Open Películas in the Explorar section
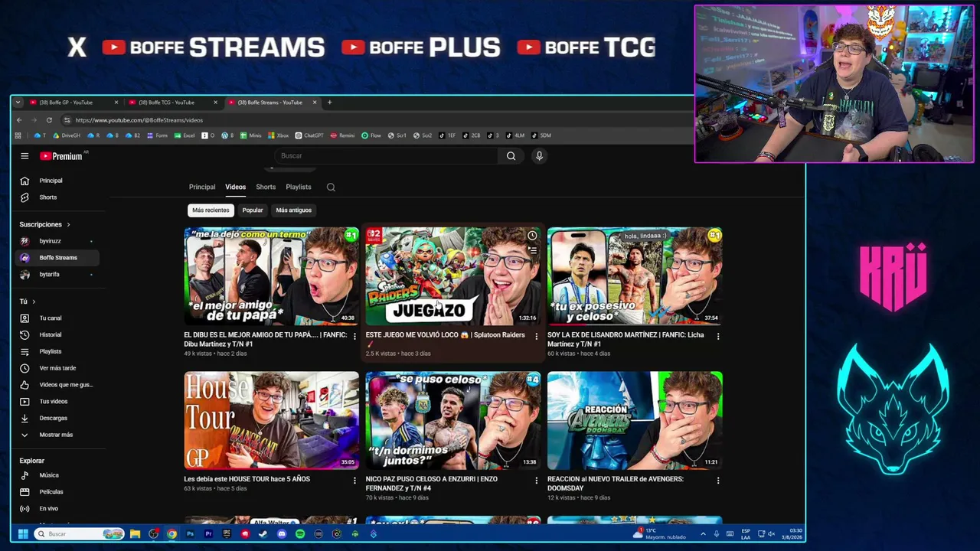The width and height of the screenshot is (980, 551). coord(57,491)
